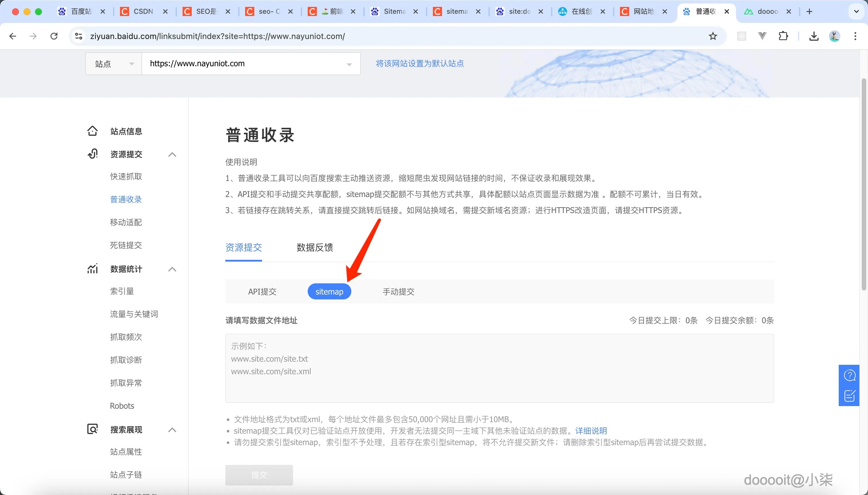Select the 手动提交 submission method
868x495 pixels.
tap(398, 291)
